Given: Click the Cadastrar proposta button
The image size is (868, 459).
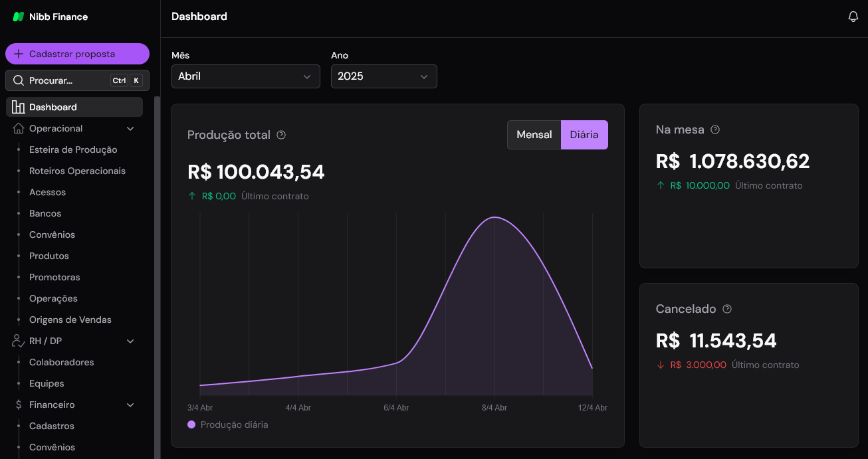Looking at the screenshot, I should pyautogui.click(x=77, y=54).
